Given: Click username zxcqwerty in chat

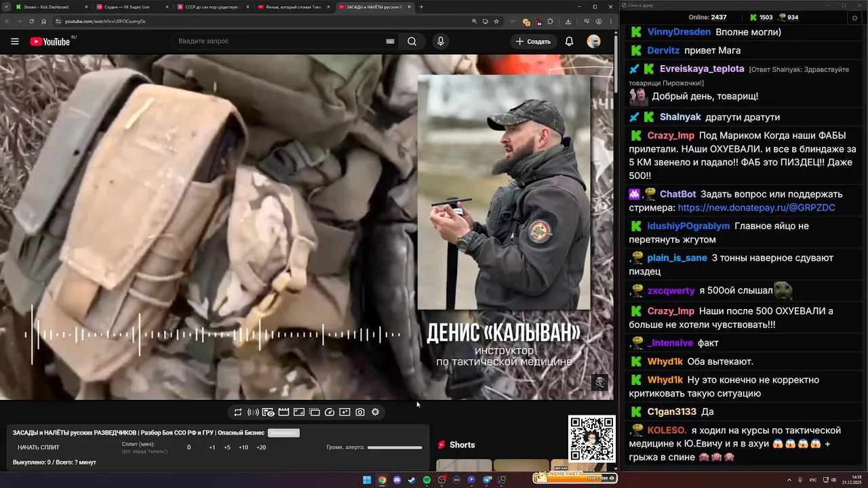Looking at the screenshot, I should pos(671,290).
